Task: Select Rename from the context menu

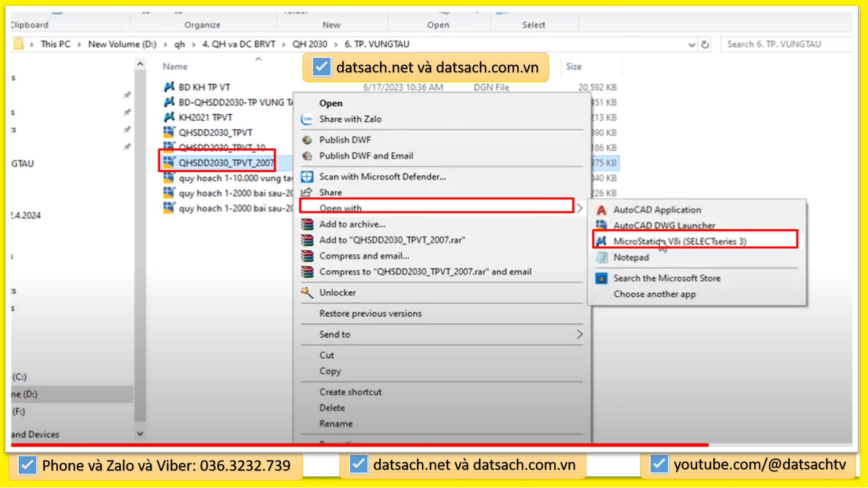Action: coord(336,423)
